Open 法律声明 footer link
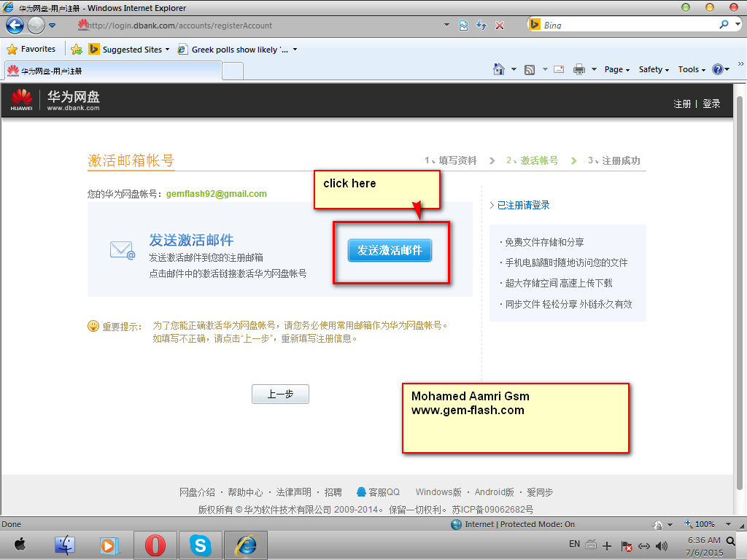This screenshot has height=560, width=747. (293, 492)
